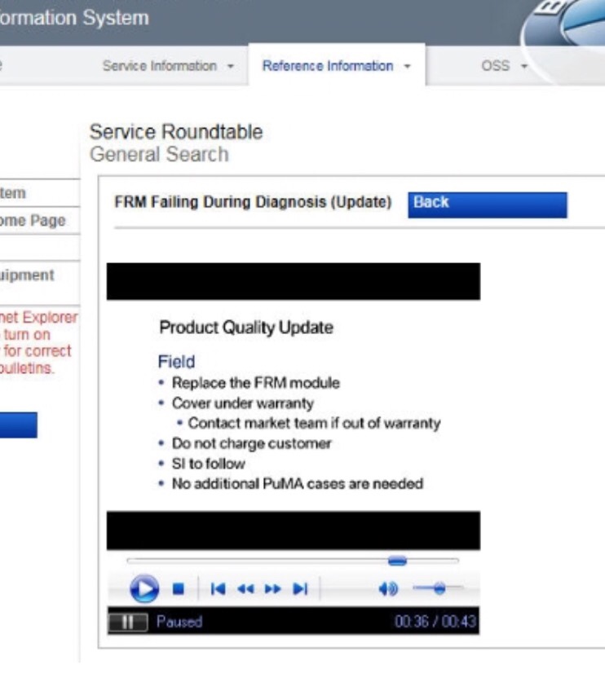605x700 pixels.
Task: Fast forward the video
Action: 272,588
